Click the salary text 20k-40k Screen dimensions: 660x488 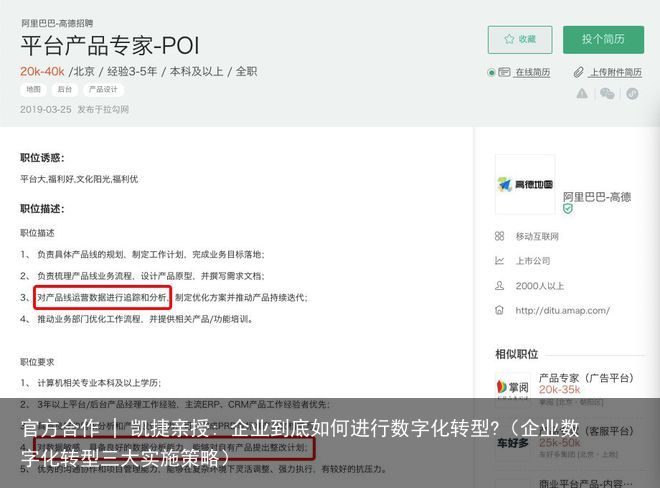(42, 72)
